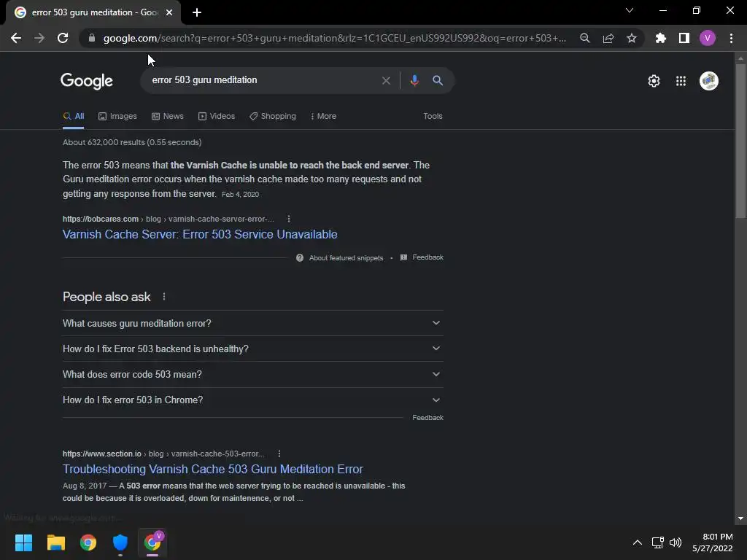747x560 pixels.
Task: Switch to the News tab
Action: coord(167,116)
